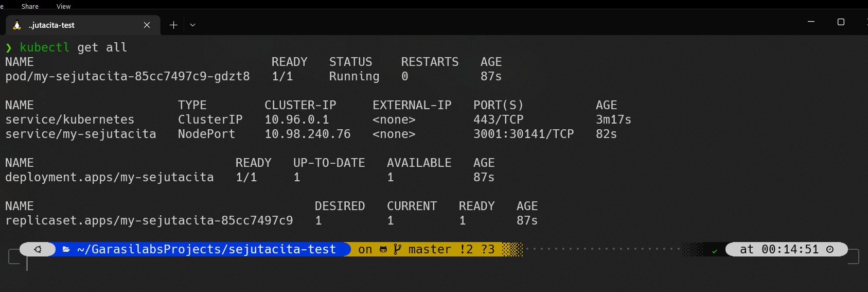
Task: Click the ClusterIP type value
Action: 210,119
